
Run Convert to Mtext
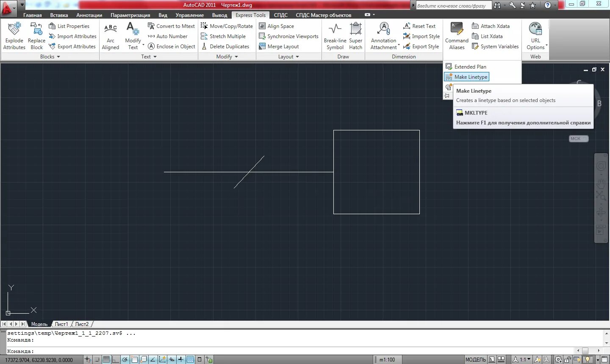point(171,26)
